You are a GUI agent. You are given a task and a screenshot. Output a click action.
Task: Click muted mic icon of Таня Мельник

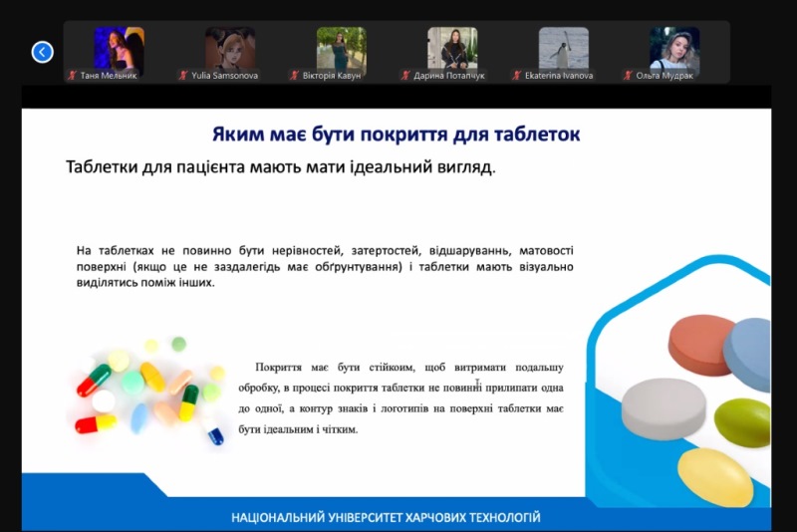[x=72, y=75]
